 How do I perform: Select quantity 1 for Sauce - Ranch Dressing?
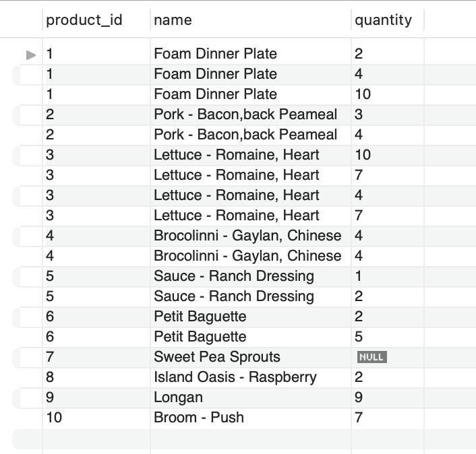388,276
